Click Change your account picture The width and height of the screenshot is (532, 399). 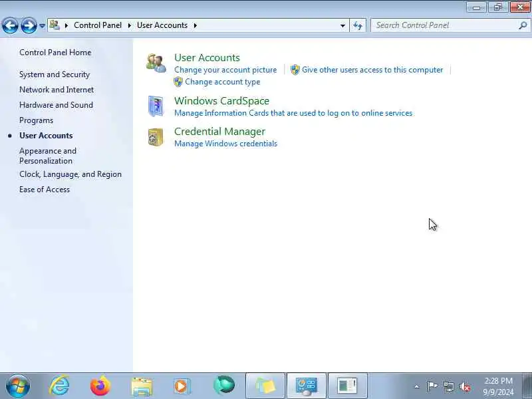[225, 70]
